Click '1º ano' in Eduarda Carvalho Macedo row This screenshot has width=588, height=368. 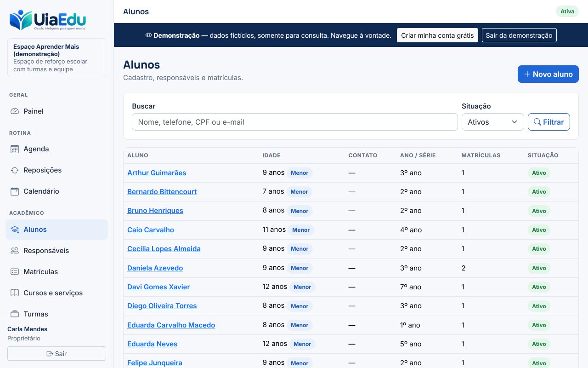410,325
